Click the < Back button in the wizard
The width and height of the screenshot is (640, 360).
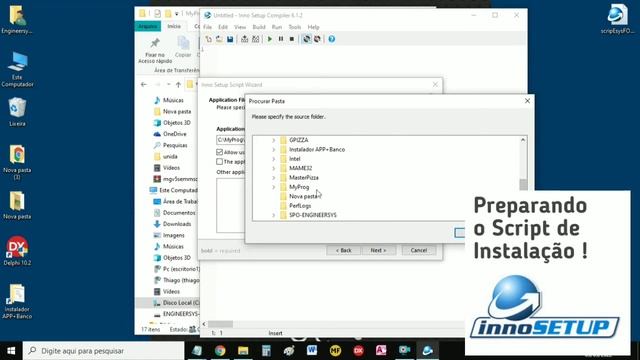coord(343,250)
